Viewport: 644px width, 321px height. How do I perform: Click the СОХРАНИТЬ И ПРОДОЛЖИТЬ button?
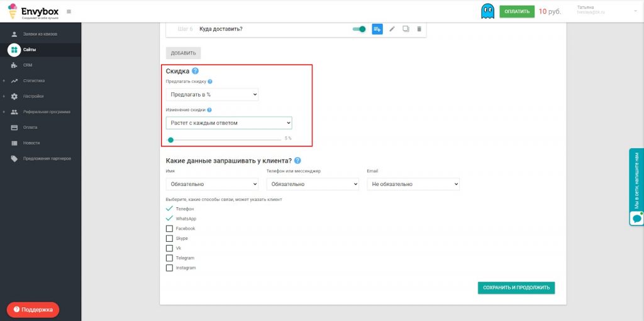point(516,288)
